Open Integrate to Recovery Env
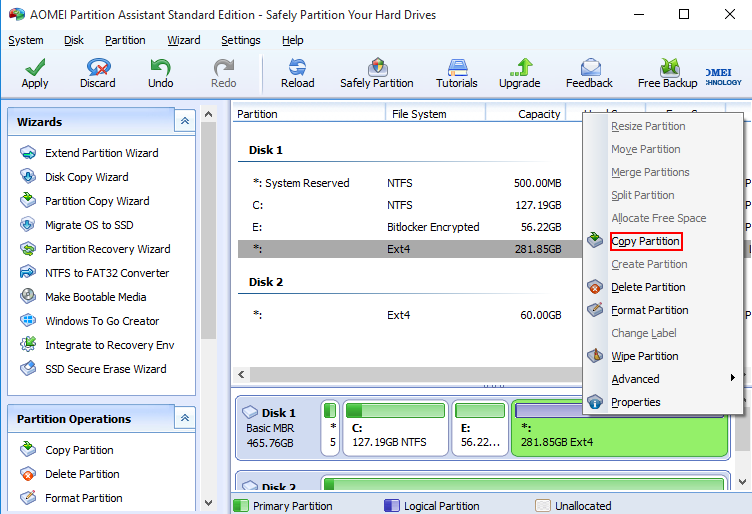 point(109,345)
